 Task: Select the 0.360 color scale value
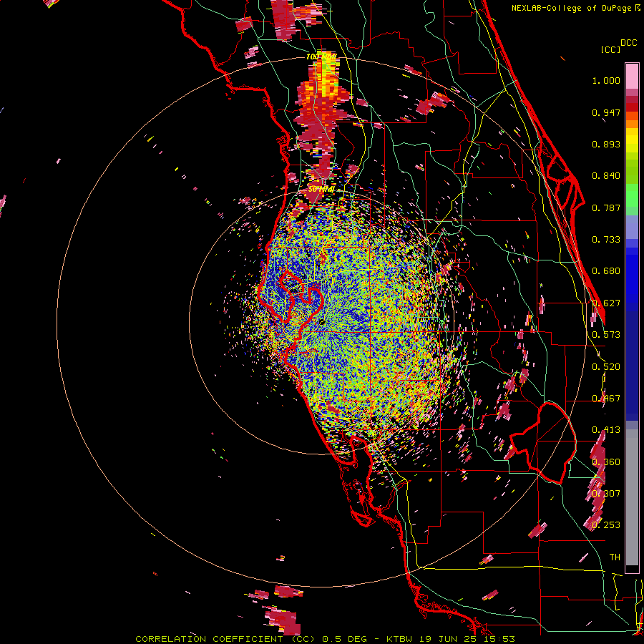tap(606, 462)
